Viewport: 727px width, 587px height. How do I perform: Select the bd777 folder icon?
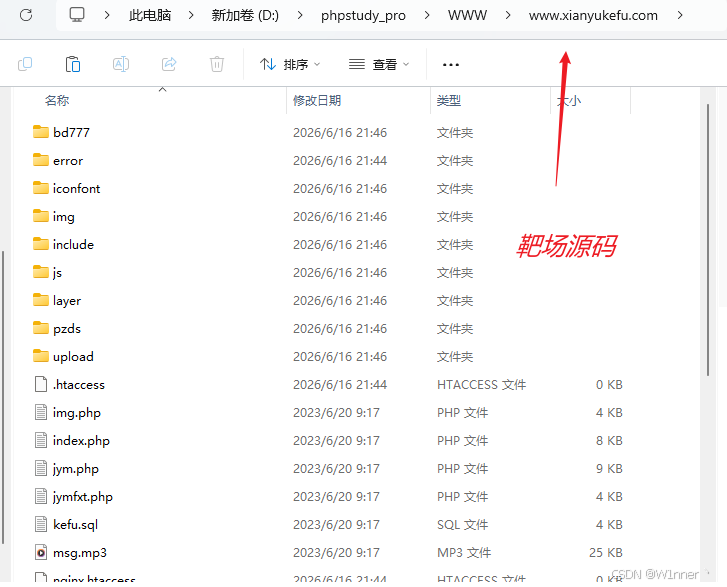pos(41,132)
